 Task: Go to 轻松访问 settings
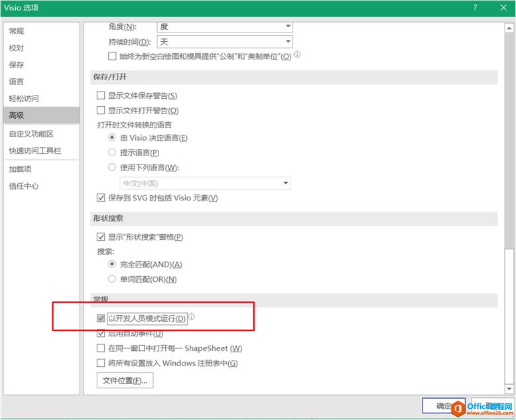point(42,98)
